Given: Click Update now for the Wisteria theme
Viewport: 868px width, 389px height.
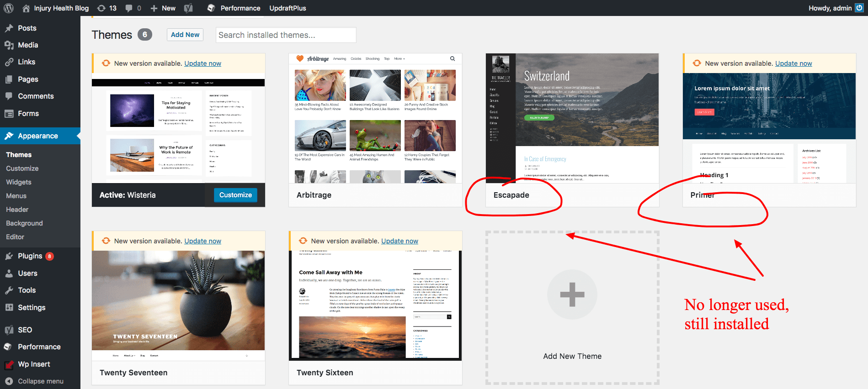Looking at the screenshot, I should point(202,63).
